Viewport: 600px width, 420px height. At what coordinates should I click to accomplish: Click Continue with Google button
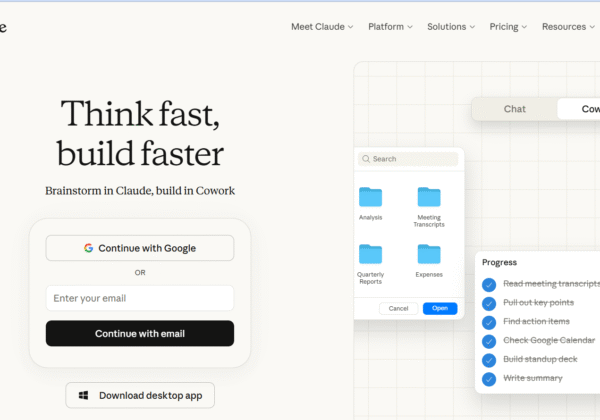click(140, 248)
